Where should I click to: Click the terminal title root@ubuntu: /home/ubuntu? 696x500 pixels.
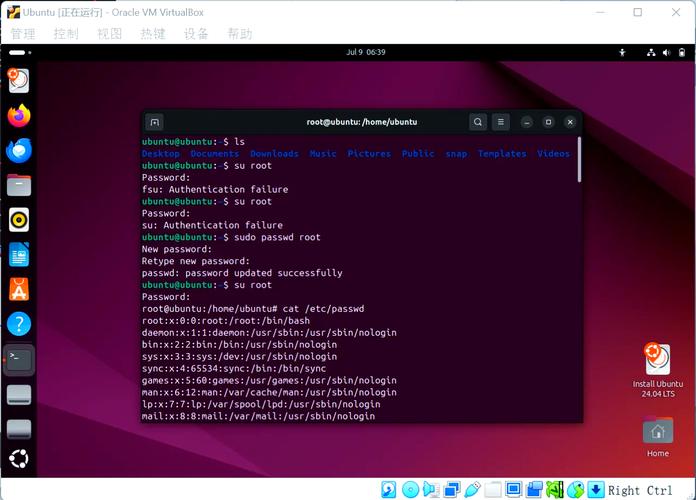tap(362, 122)
